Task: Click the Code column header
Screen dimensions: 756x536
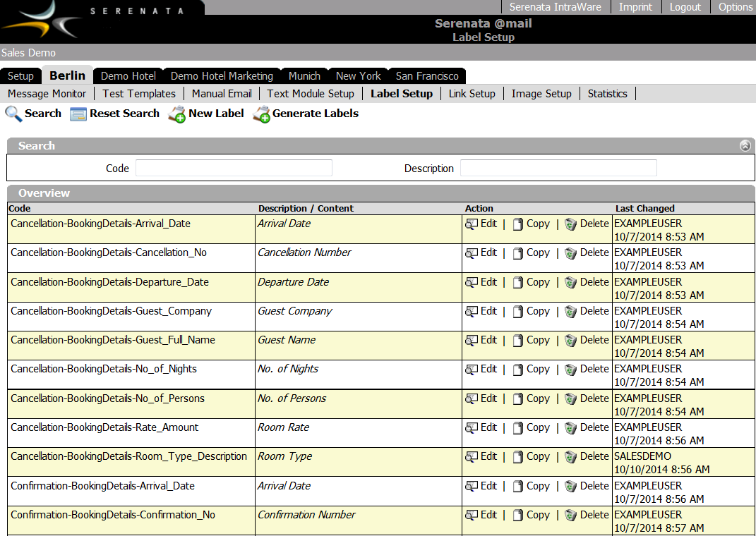Action: click(20, 209)
